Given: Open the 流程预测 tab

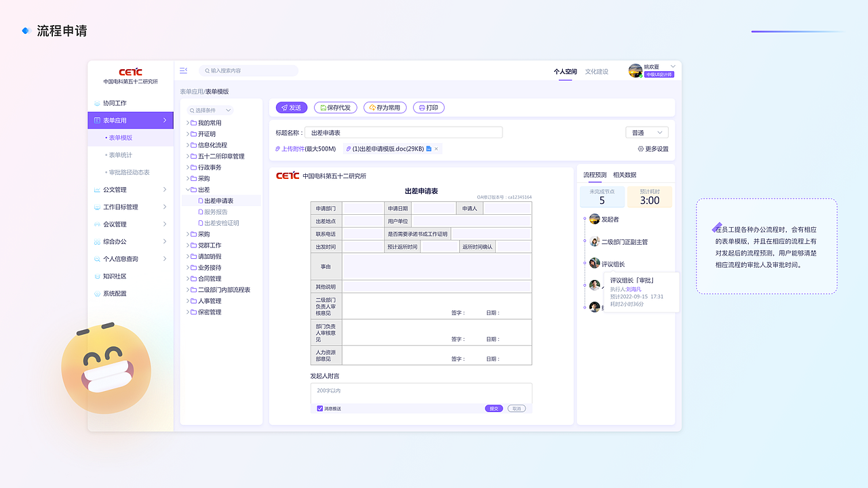Looking at the screenshot, I should [x=595, y=175].
